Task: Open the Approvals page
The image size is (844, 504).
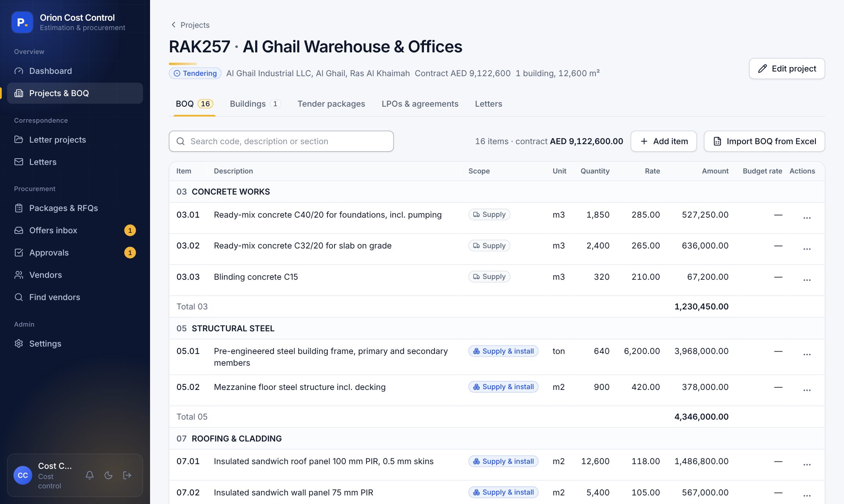Action: [x=75, y=252]
